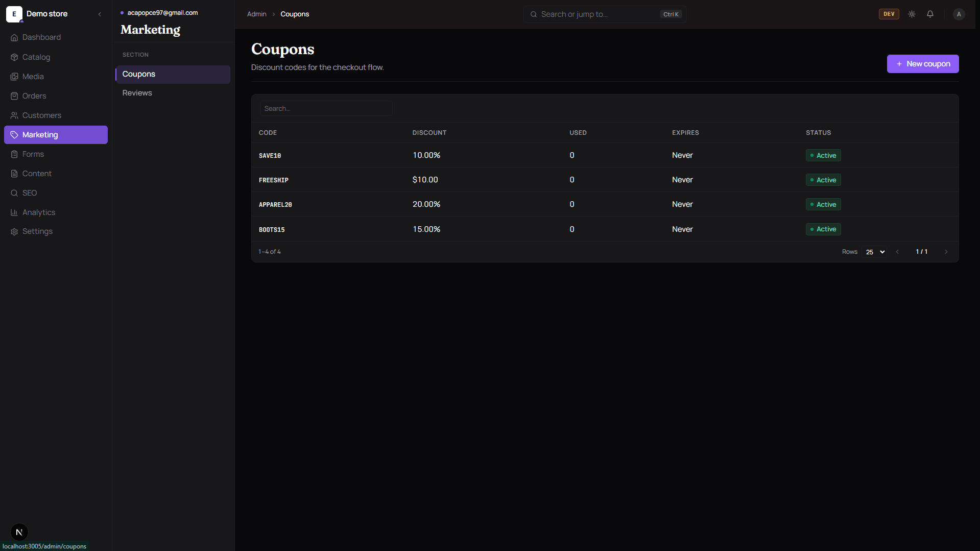Open the user avatar menu
Viewport: 980px width, 551px height.
click(x=959, y=14)
